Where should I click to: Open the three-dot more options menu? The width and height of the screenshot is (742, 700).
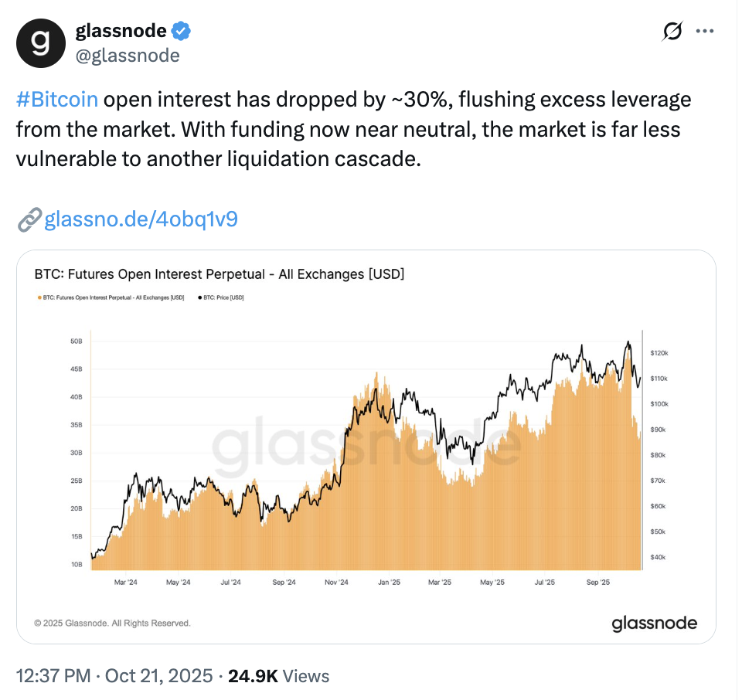click(705, 32)
